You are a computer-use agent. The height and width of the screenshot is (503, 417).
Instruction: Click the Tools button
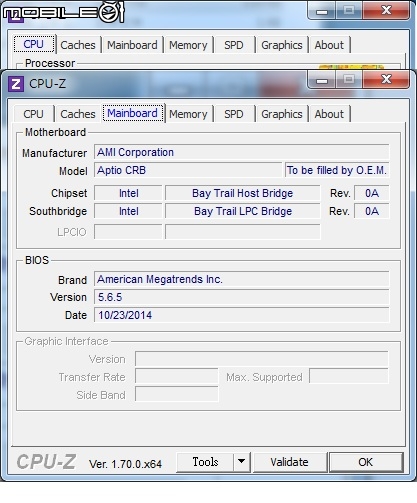(205, 462)
